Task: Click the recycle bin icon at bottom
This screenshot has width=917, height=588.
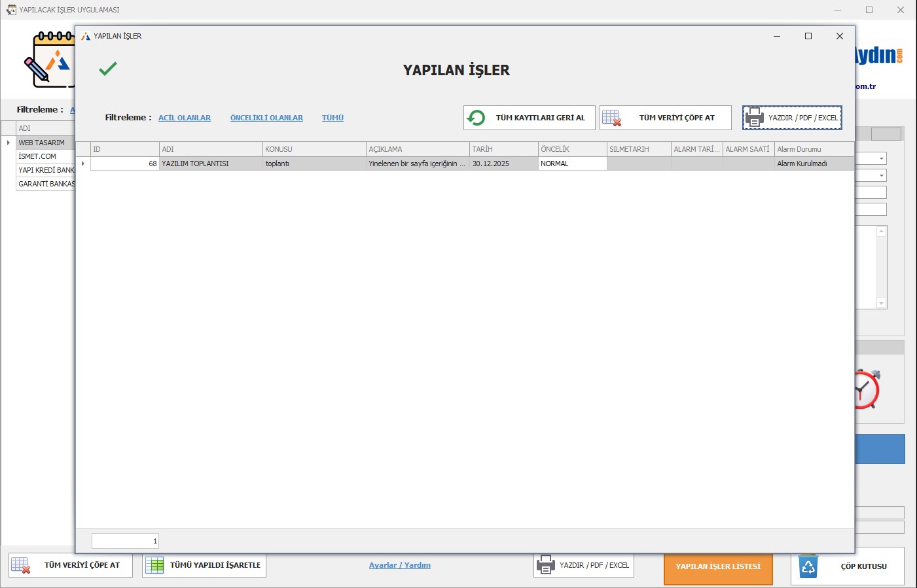Action: click(x=808, y=566)
